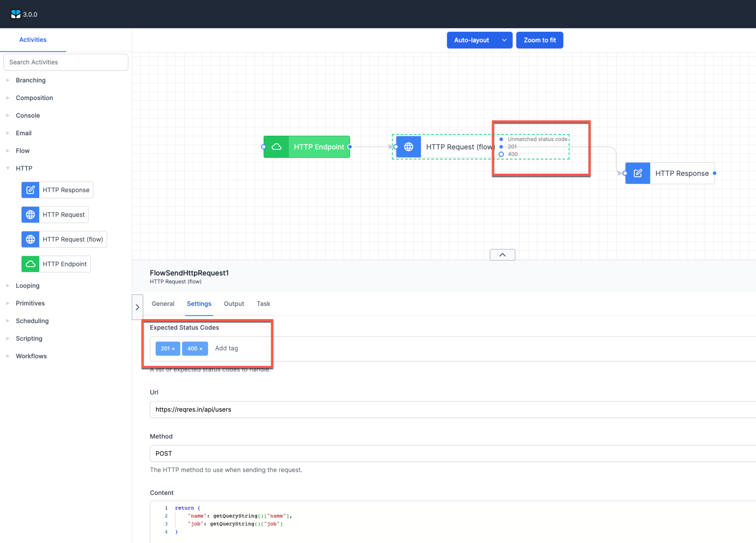This screenshot has width=756, height=543.
Task: Select the 400 output port on the node
Action: 501,154
